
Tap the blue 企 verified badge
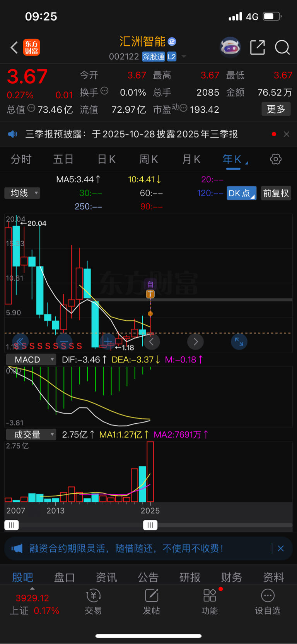(x=172, y=41)
